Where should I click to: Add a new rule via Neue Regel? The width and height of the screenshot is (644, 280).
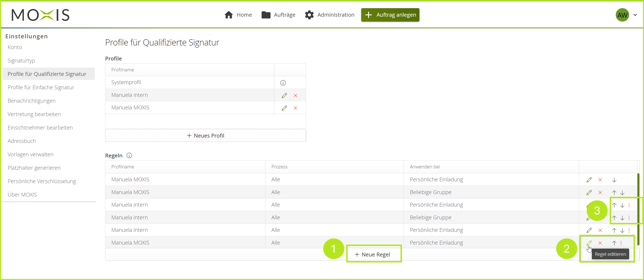point(372,254)
